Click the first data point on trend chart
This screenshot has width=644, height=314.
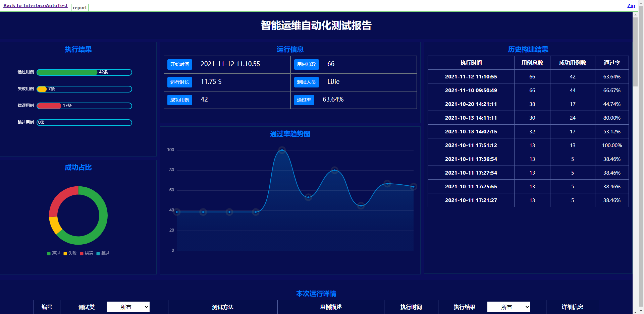pos(177,212)
